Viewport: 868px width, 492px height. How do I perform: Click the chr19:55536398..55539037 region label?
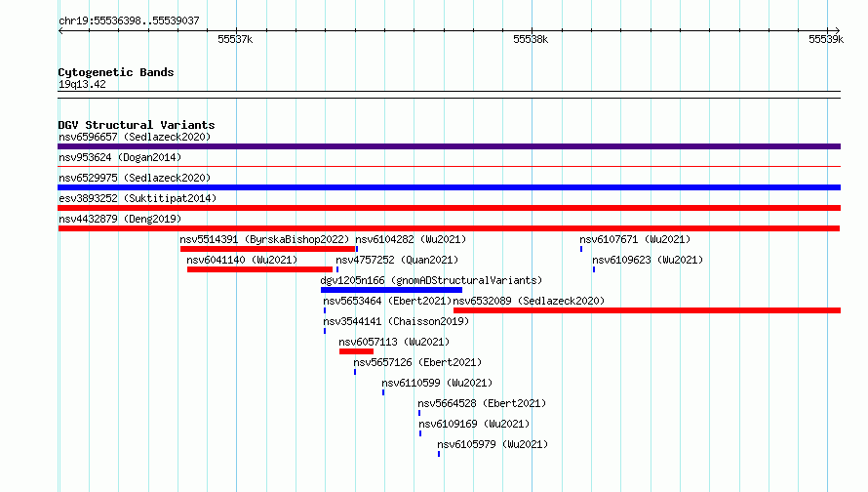129,20
